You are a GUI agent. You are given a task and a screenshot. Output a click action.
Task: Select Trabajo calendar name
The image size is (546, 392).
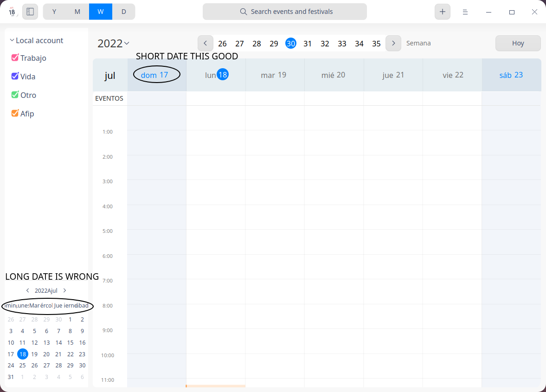pyautogui.click(x=33, y=58)
